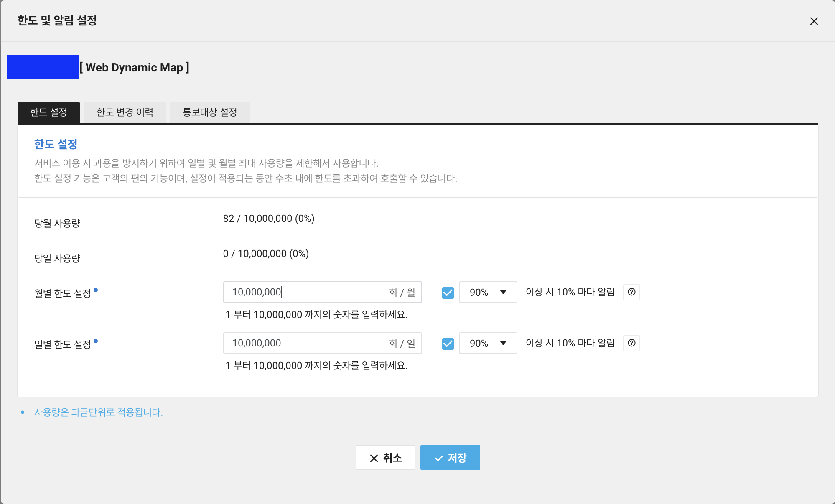Click the daily alert help question icon
Image resolution: width=835 pixels, height=504 pixels.
[x=631, y=343]
